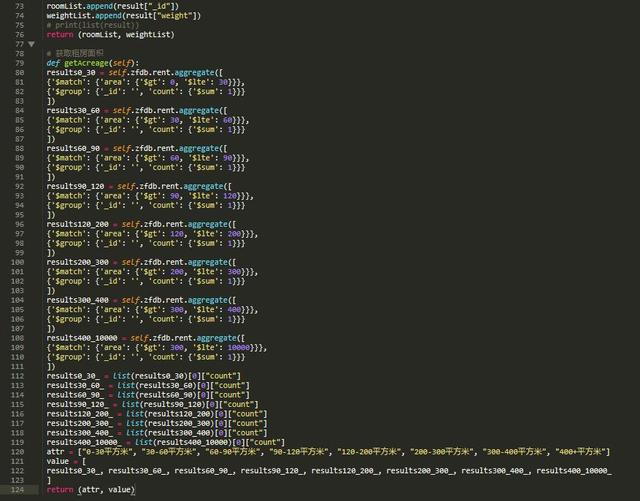Screen dimensions: 640x501
Task: Collapse the code fold arrow at line 77
Action: pos(31,44)
